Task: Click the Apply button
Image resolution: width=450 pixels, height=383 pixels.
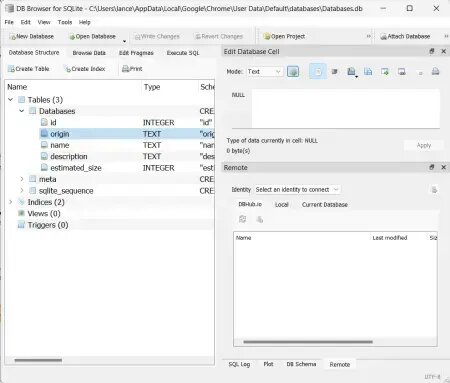Action: (x=424, y=145)
